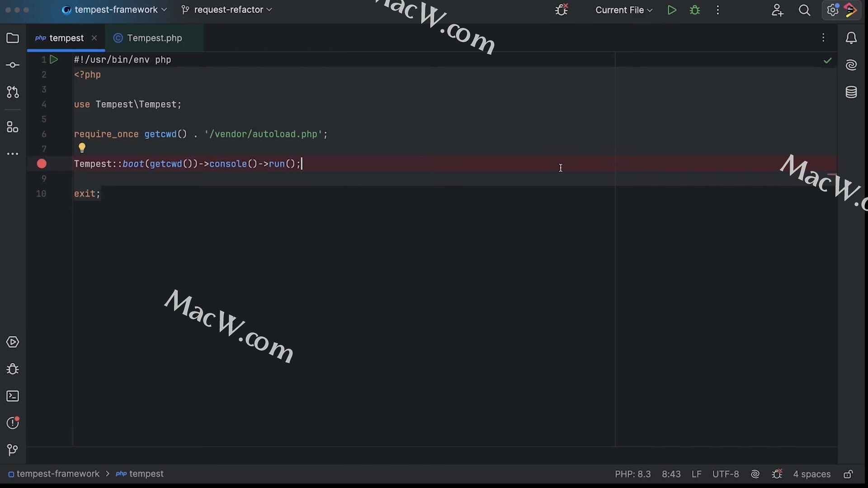The width and height of the screenshot is (868, 488).
Task: Click the Debug bug icon in toolbar
Action: coord(695,10)
